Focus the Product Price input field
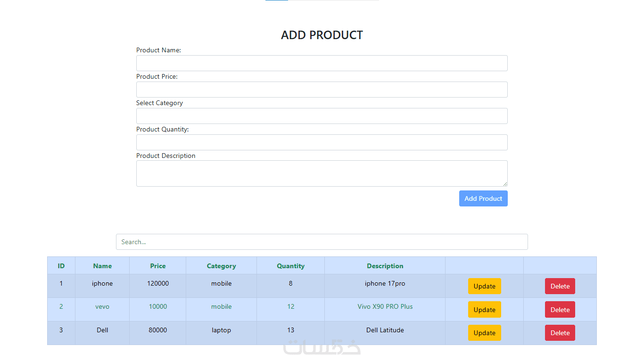This screenshot has width=644, height=362. [x=322, y=90]
